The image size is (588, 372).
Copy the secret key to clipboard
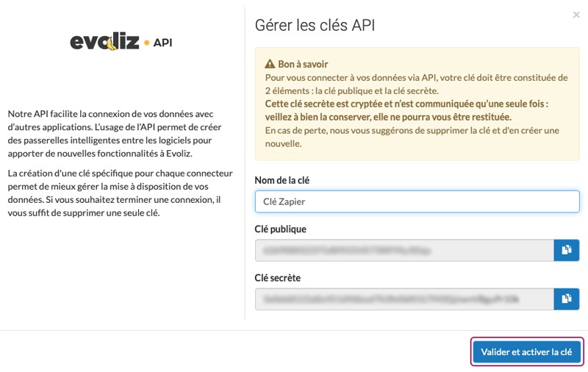[x=566, y=299]
